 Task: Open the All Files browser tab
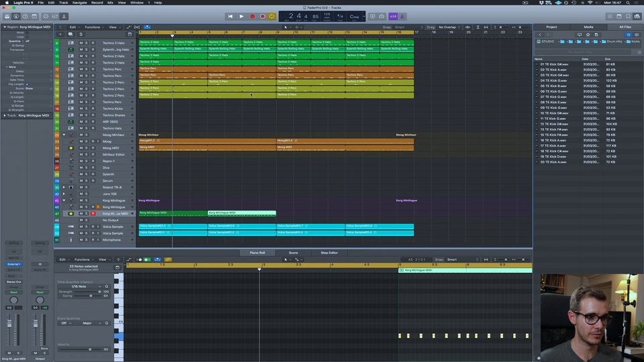pos(625,27)
